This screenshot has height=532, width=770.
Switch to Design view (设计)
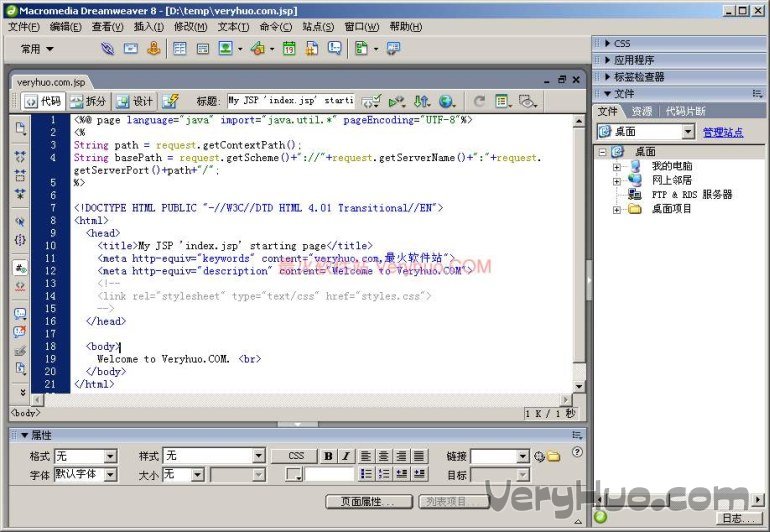point(135,102)
